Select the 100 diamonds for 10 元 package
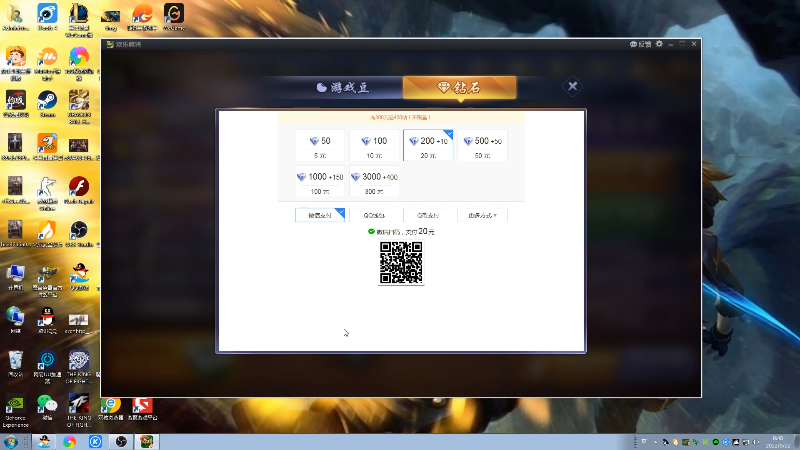Image resolution: width=800 pixels, height=450 pixels. click(374, 145)
